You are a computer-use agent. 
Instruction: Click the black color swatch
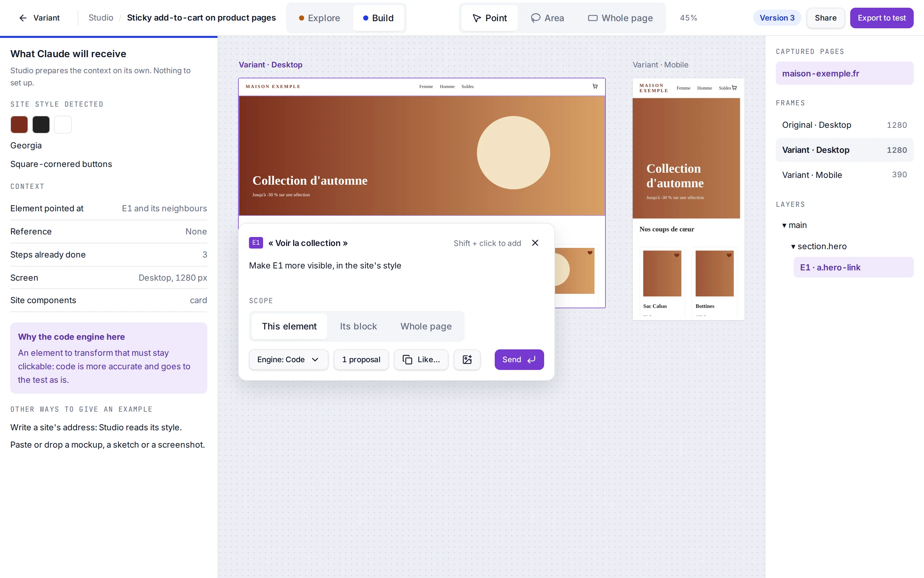(x=41, y=125)
